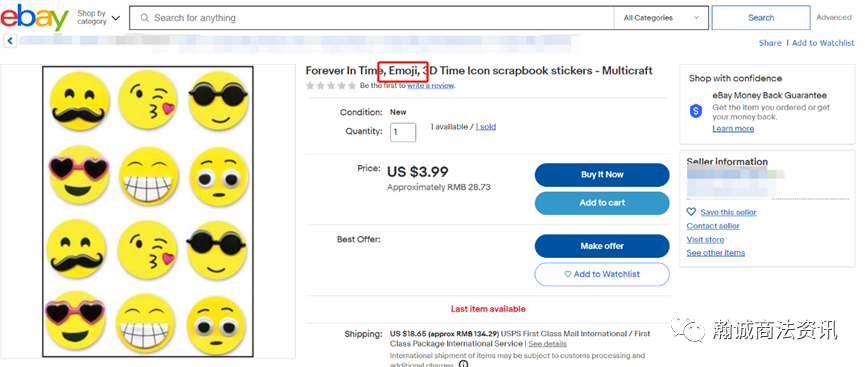
Task: Click the blue Search button
Action: [x=761, y=18]
